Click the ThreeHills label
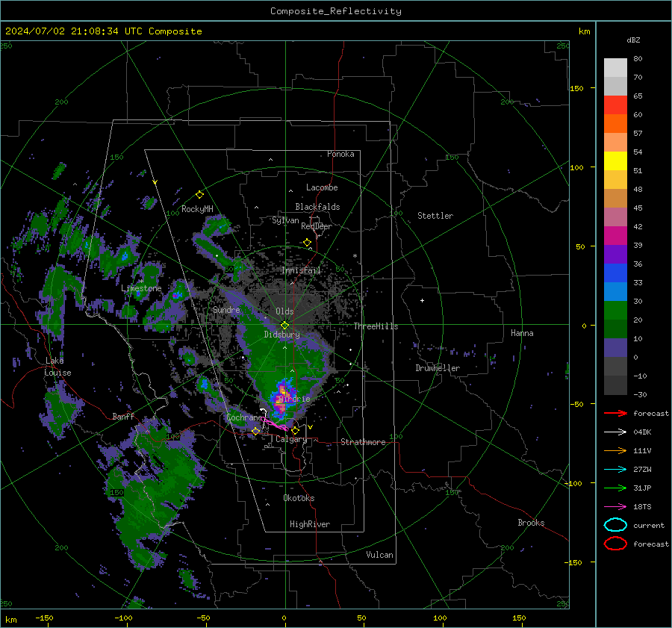 pos(376,326)
